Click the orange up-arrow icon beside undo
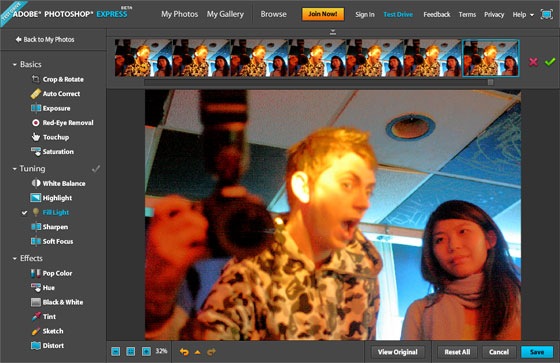Viewport: 560px width, 363px height. 198,352
